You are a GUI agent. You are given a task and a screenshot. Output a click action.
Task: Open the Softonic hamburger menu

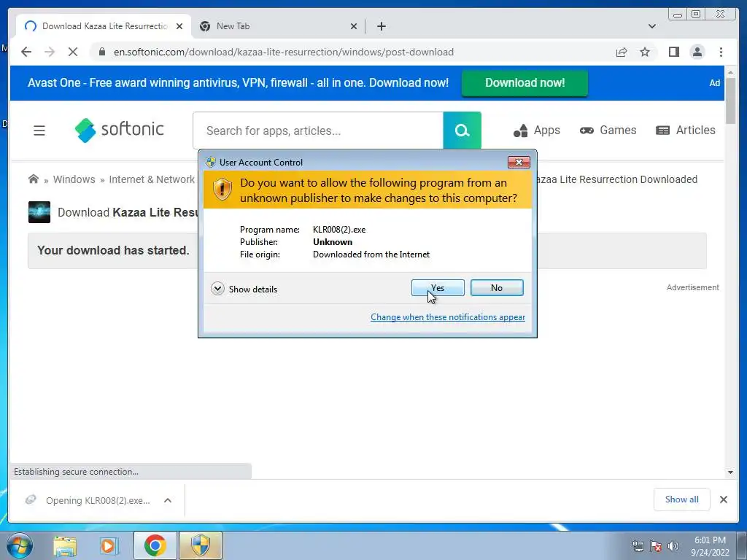coord(39,130)
